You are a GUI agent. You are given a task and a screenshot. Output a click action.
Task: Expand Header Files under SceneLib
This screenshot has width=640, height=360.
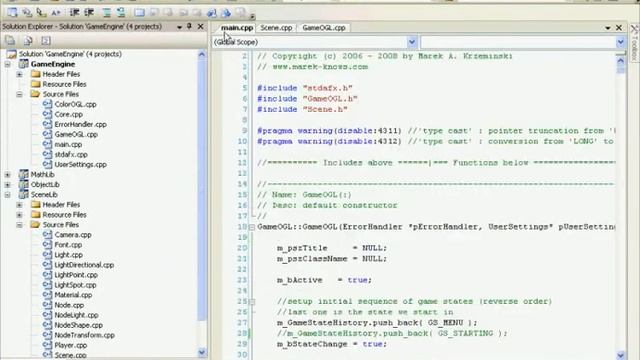coord(19,205)
